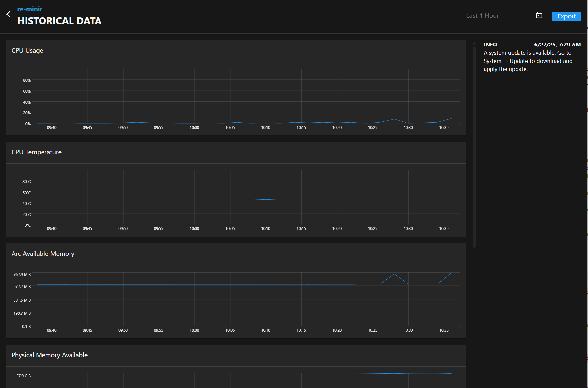
Task: Click the Arc memory spike peak before 10:30
Action: (394, 274)
